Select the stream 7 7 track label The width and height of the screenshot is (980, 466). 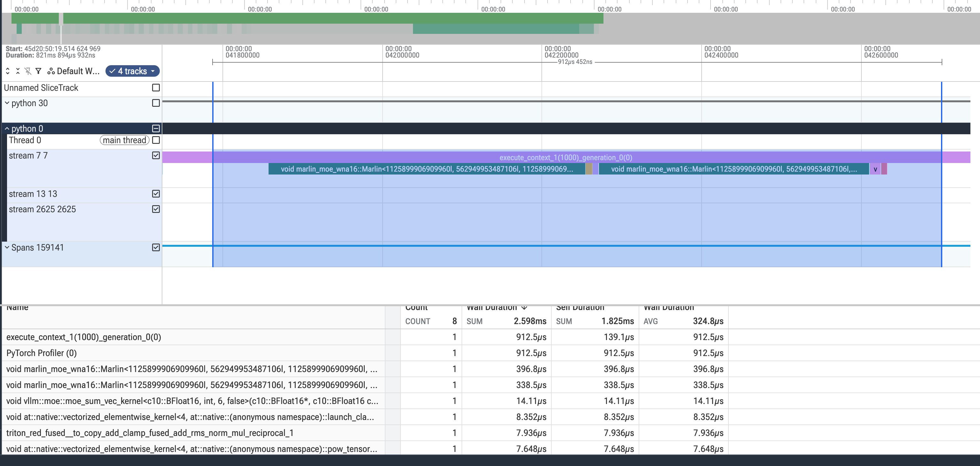pos(28,155)
